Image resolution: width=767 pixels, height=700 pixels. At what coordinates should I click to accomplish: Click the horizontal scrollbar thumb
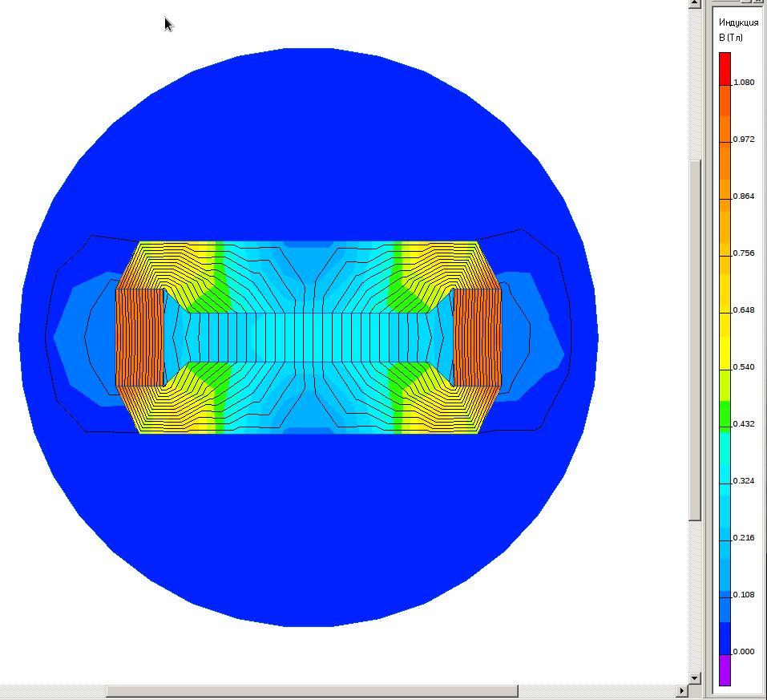[x=312, y=690]
